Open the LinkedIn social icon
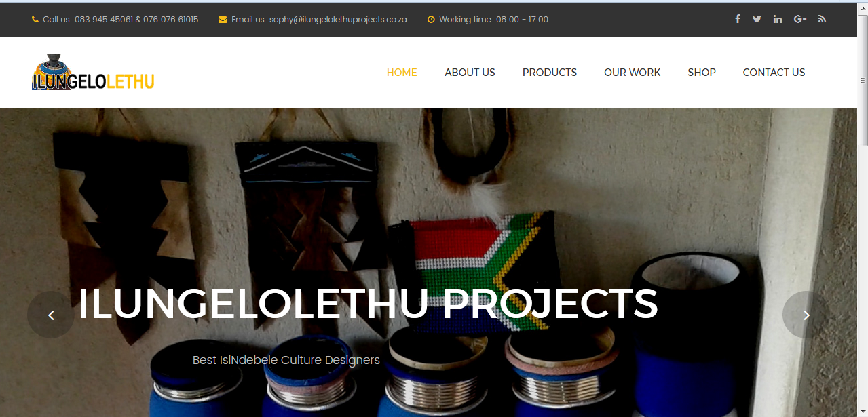868x417 pixels. pos(778,19)
